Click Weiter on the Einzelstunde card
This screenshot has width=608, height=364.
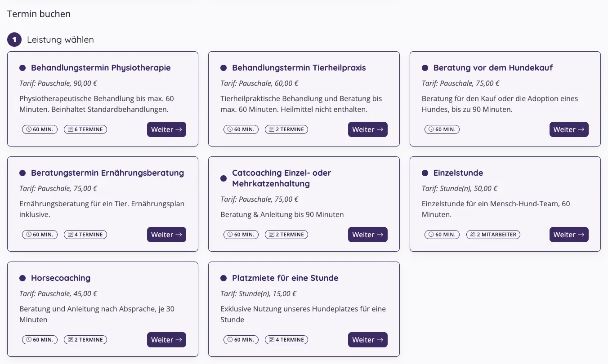click(569, 235)
